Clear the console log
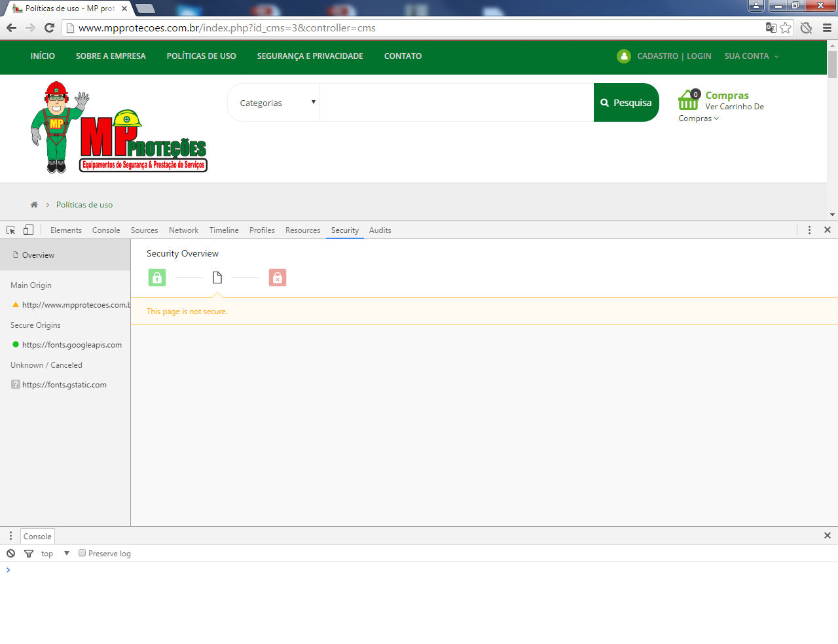 (x=11, y=554)
